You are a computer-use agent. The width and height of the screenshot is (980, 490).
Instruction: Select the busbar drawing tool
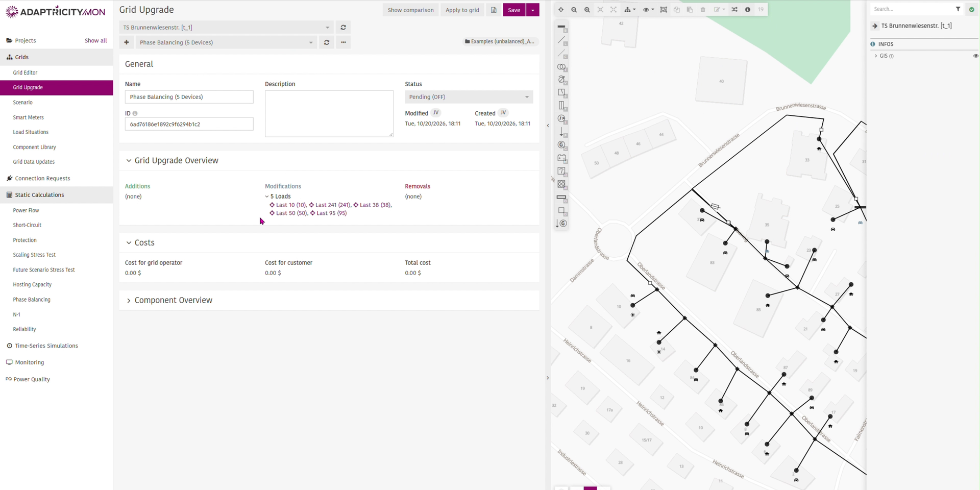(x=561, y=28)
